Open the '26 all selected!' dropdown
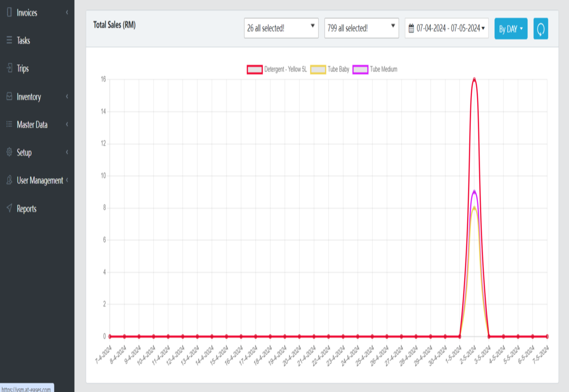The image size is (569, 392). (x=281, y=28)
